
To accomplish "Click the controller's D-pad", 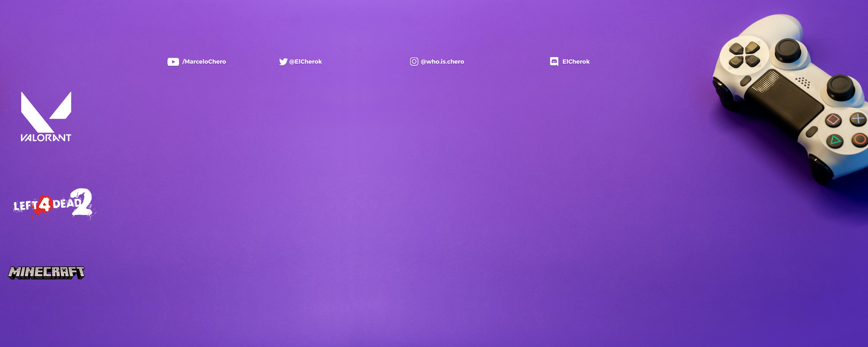I will point(744,55).
